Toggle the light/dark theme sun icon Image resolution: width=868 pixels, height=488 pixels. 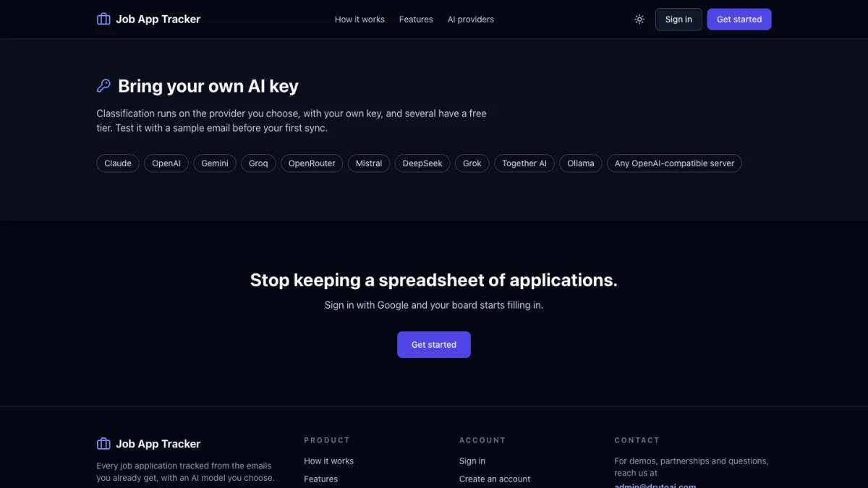(639, 20)
